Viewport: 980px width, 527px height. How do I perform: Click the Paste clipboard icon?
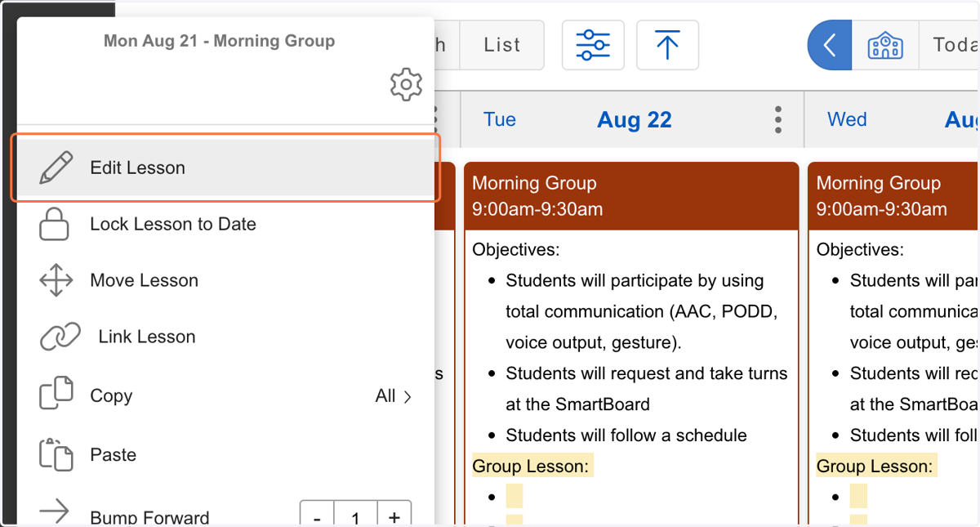click(x=56, y=453)
